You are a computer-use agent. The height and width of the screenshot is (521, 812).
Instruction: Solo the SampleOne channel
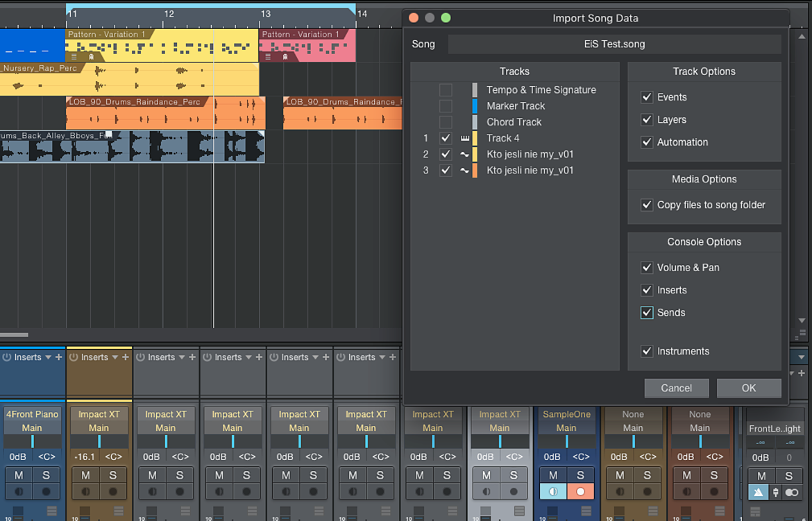pyautogui.click(x=580, y=475)
